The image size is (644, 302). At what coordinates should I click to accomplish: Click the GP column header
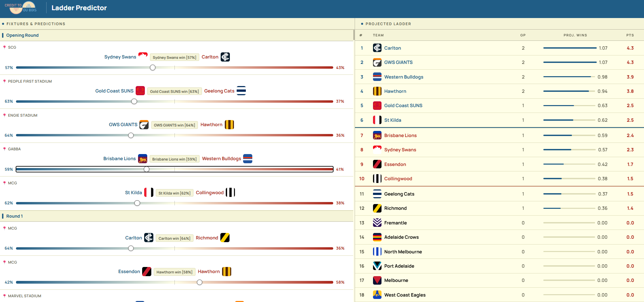pyautogui.click(x=523, y=35)
